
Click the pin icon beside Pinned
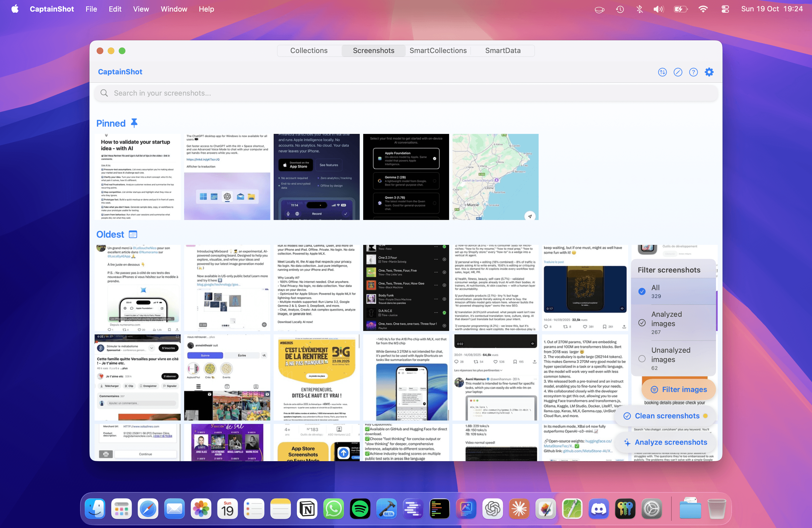coord(134,123)
